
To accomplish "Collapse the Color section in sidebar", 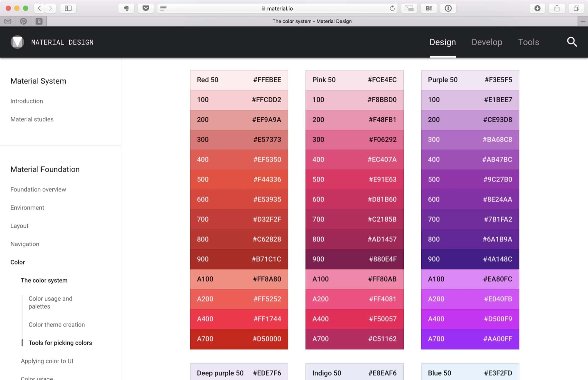I will tap(18, 262).
